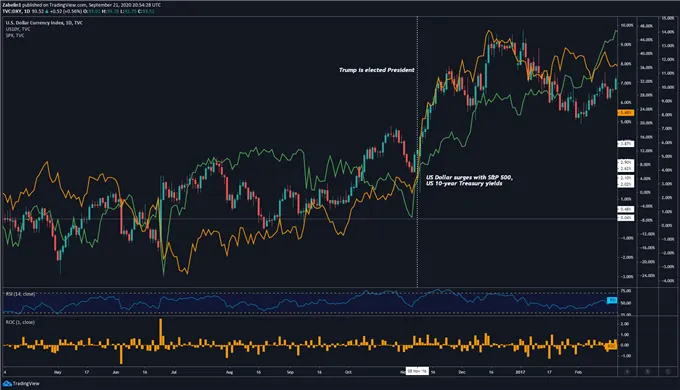680x390 pixels.
Task: Click the 'Dec' label on the time axis
Action: tap(462, 372)
